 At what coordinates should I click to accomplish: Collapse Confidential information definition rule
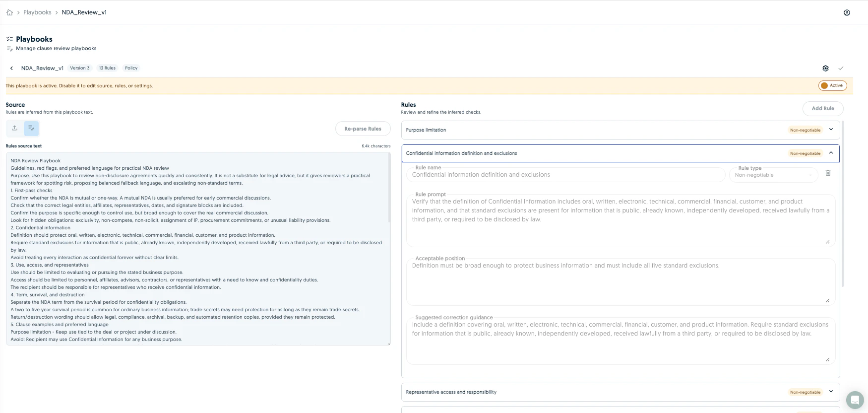[x=620, y=153]
